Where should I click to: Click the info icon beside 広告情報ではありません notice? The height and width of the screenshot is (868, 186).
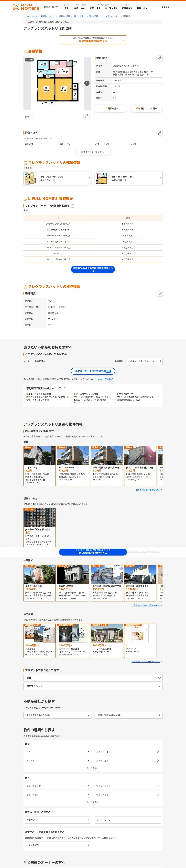(x=26, y=22)
